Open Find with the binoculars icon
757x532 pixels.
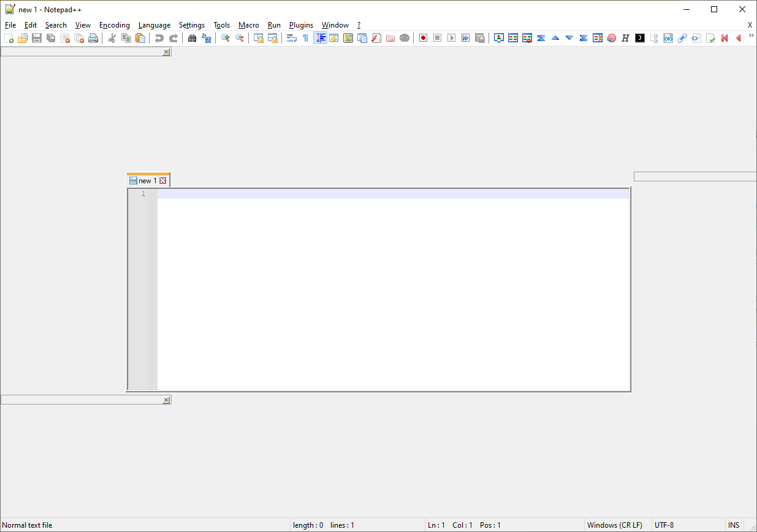[x=192, y=38]
